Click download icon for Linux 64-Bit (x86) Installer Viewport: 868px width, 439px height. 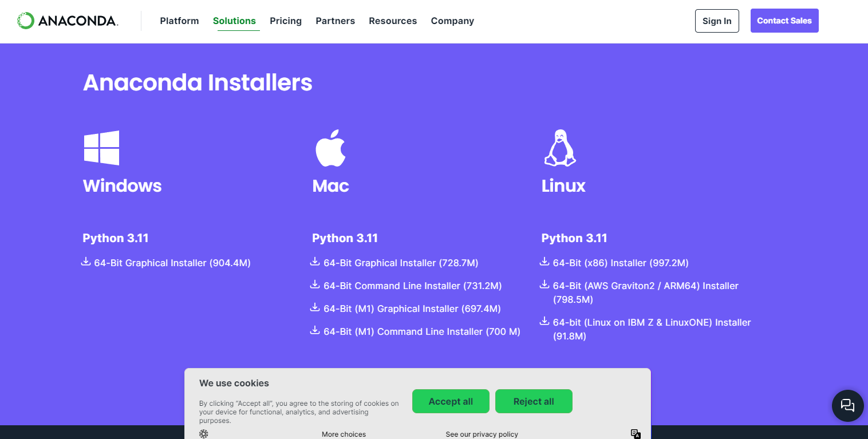click(545, 262)
